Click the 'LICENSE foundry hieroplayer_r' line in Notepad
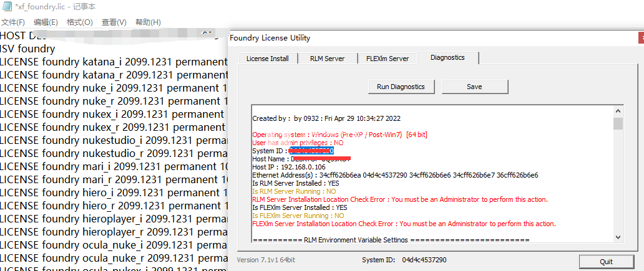This screenshot has width=644, height=271. click(x=114, y=232)
